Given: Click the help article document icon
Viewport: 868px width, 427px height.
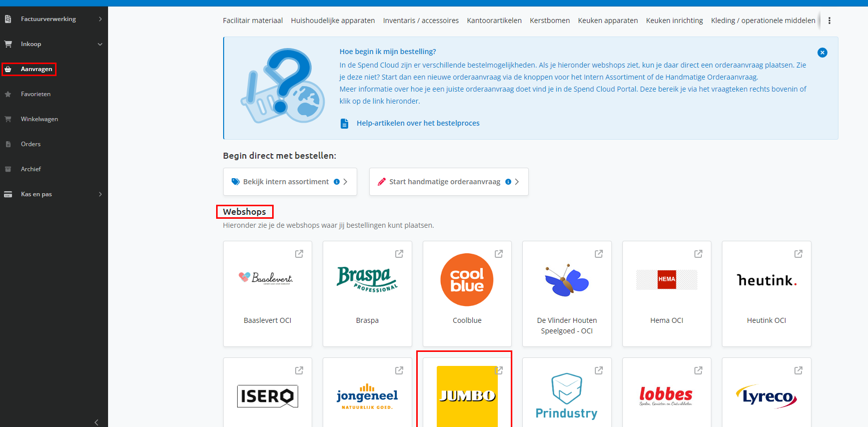Looking at the screenshot, I should pos(344,123).
